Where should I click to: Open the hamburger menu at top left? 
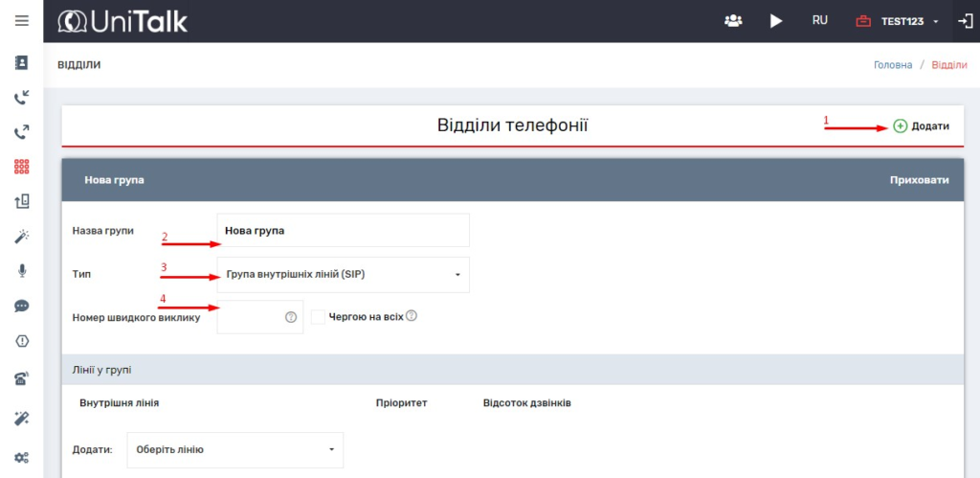tap(21, 20)
